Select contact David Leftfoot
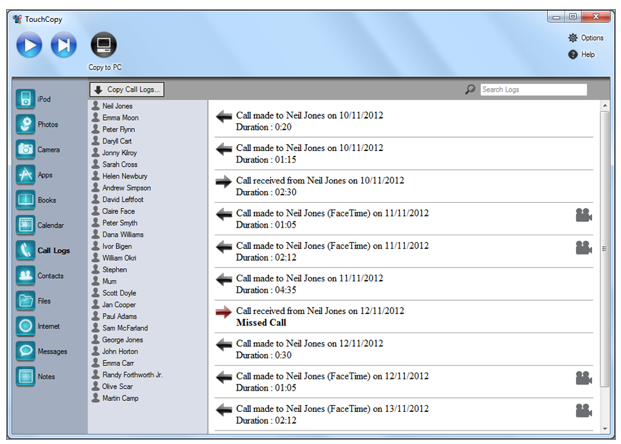Viewport: 621px width, 444px height. tap(118, 199)
